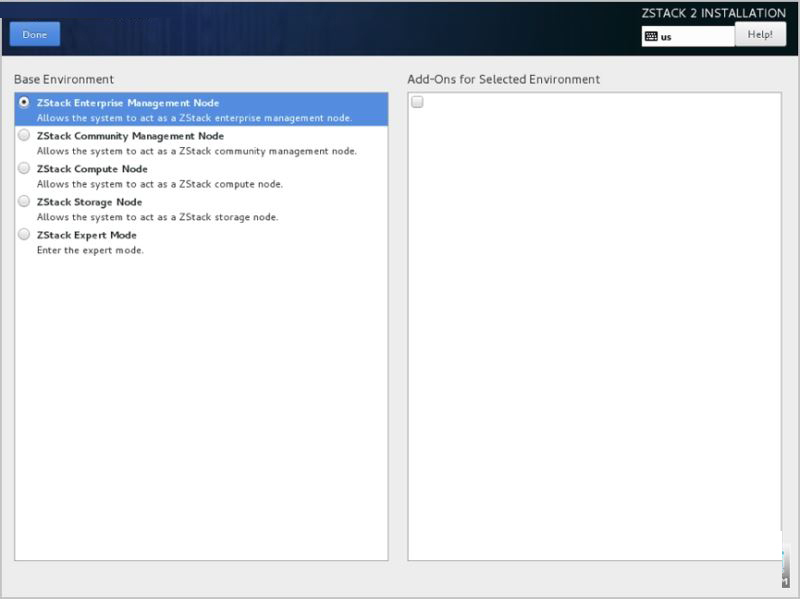Click the us keyboard layout field
This screenshot has width=800, height=599.
coord(688,36)
